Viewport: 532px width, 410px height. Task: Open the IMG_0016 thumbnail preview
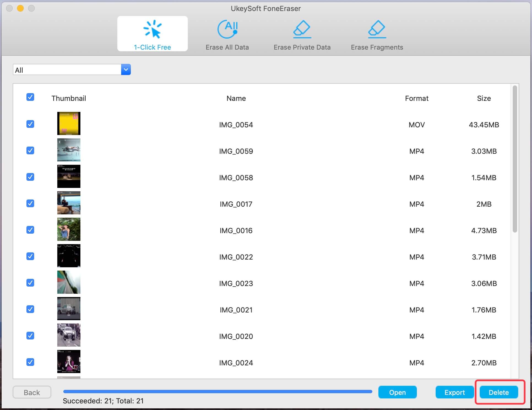coord(69,229)
